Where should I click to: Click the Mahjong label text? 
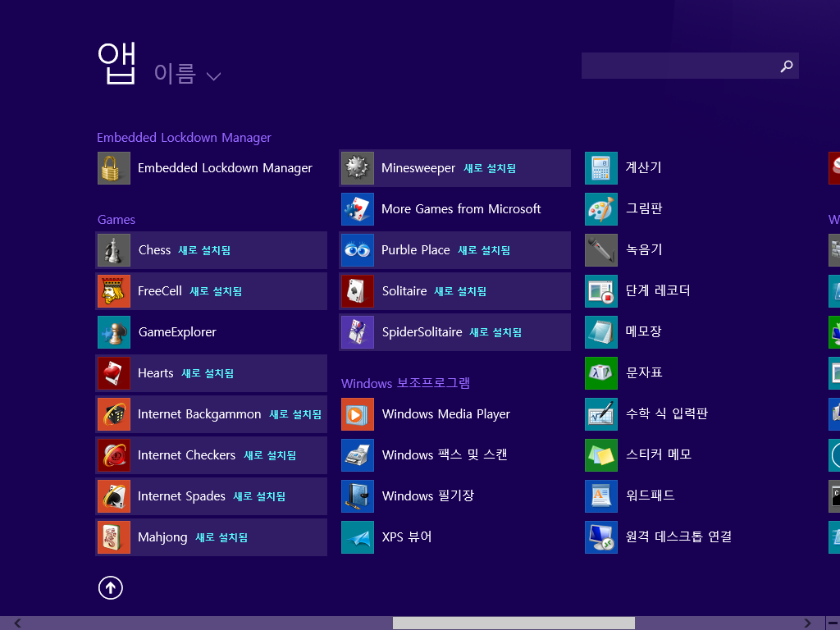(162, 537)
